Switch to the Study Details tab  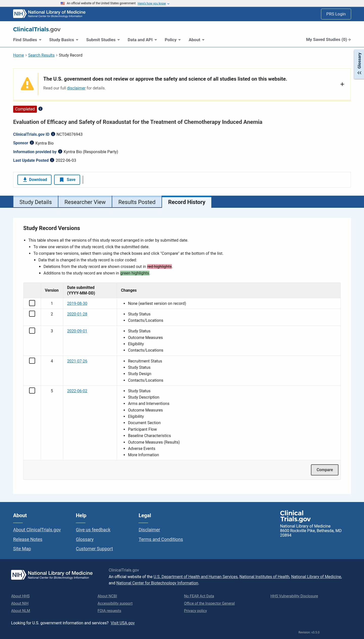click(36, 202)
